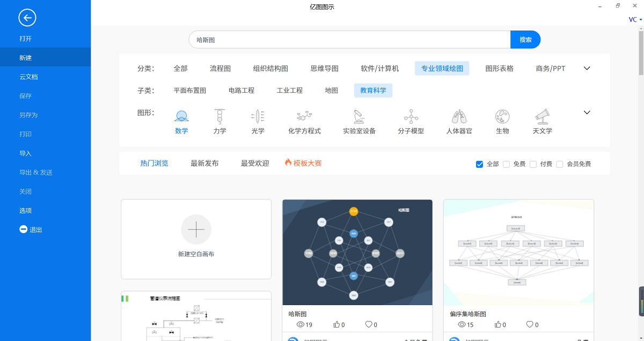Image resolution: width=644 pixels, height=341 pixels.
Task: Click the plus icon for blank canvas
Action: pos(196,229)
